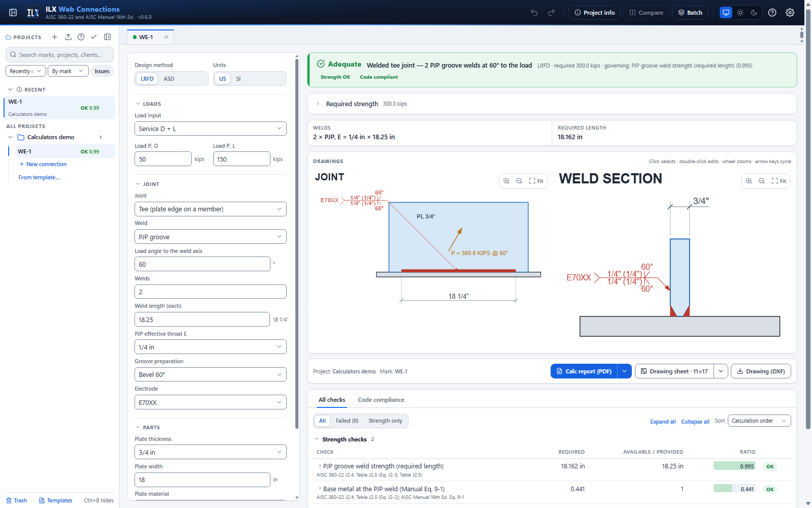This screenshot has height=508, width=812.
Task: Open the Trash
Action: tap(17, 500)
